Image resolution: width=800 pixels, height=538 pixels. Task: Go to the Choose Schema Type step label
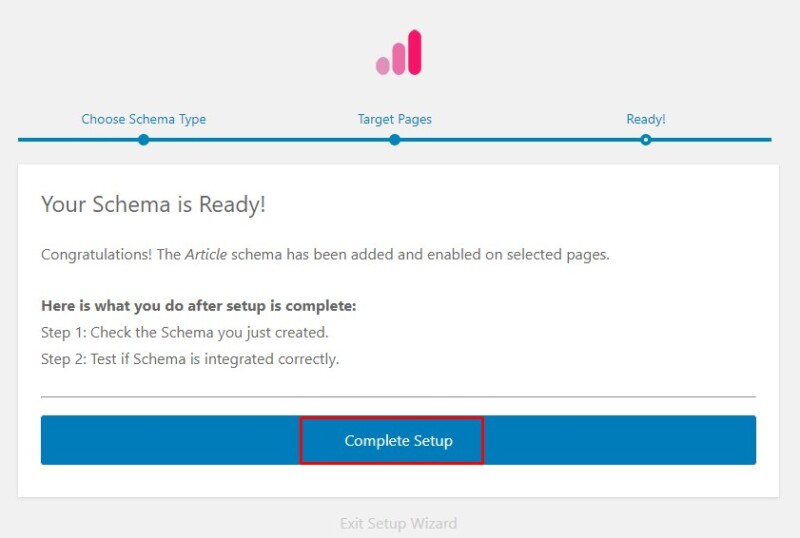[x=143, y=119]
